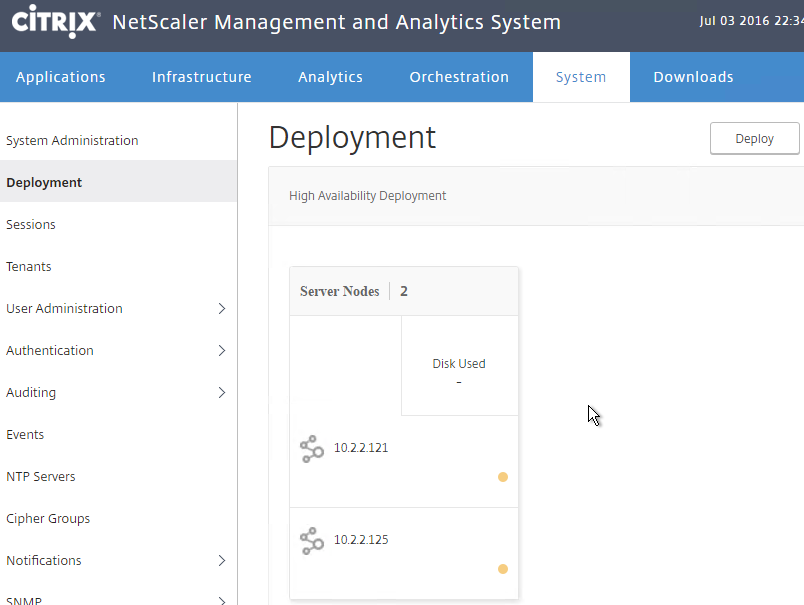Image resolution: width=804 pixels, height=605 pixels.
Task: Click node icon beside 10.2.2.121
Action: click(x=312, y=449)
